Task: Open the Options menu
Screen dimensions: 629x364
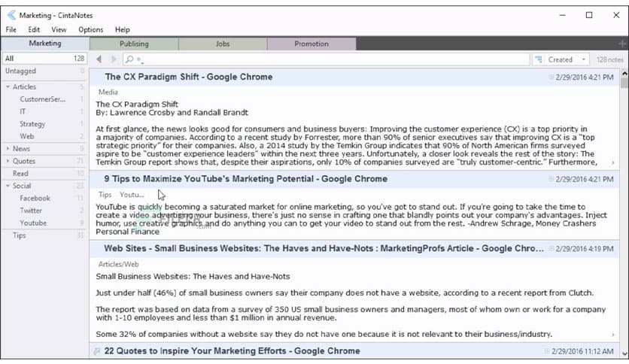Action: [90, 29]
